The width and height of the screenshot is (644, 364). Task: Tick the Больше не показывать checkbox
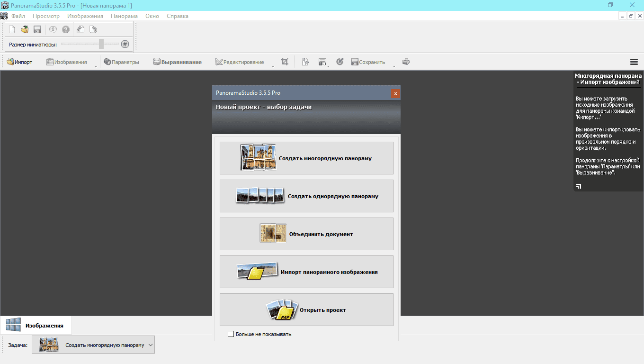(x=231, y=334)
